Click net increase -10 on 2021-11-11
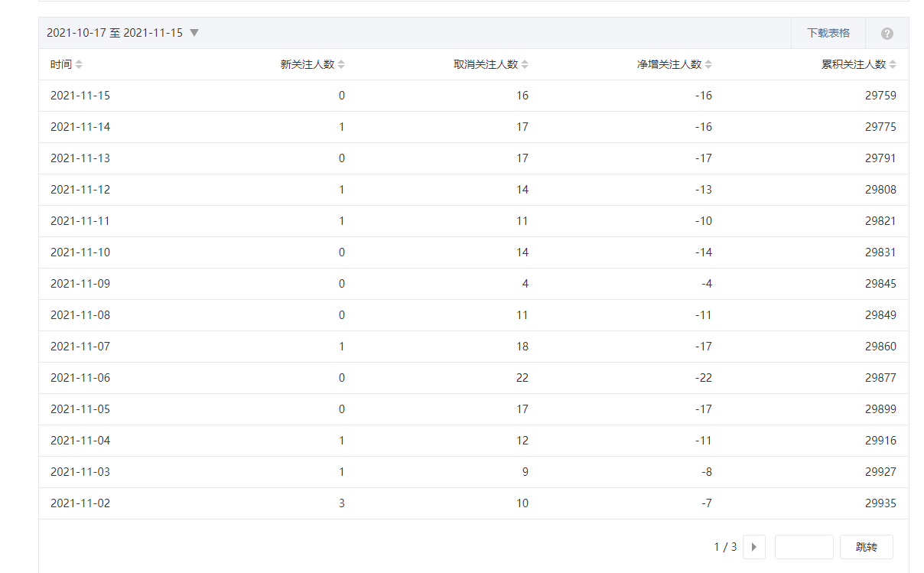This screenshot has width=924, height=573. [704, 221]
